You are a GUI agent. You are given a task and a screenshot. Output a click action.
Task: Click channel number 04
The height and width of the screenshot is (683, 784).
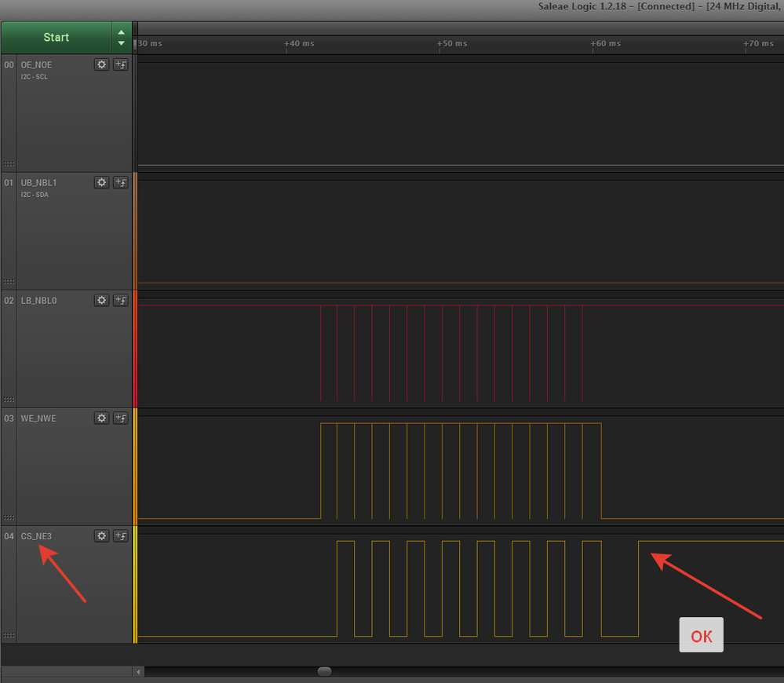pos(9,536)
